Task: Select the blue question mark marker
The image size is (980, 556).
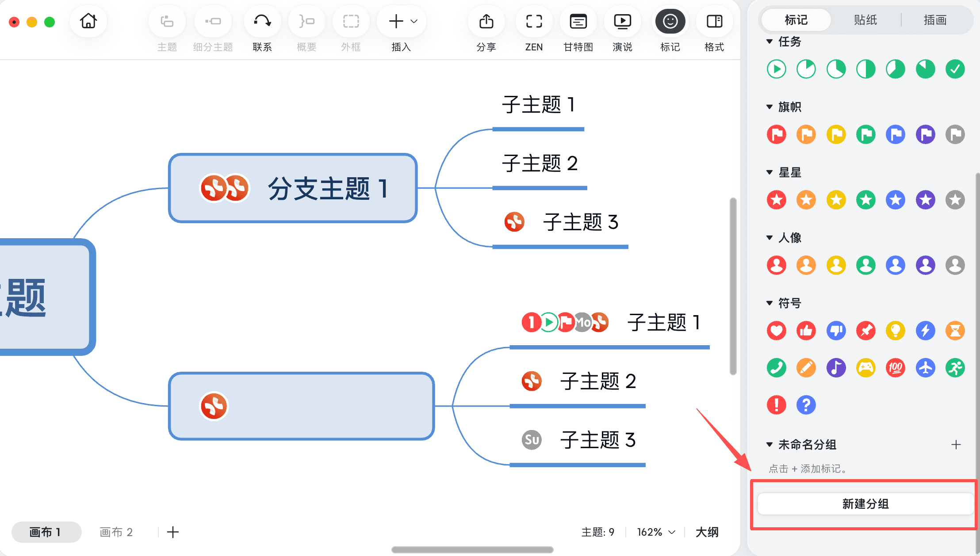Action: tap(806, 405)
